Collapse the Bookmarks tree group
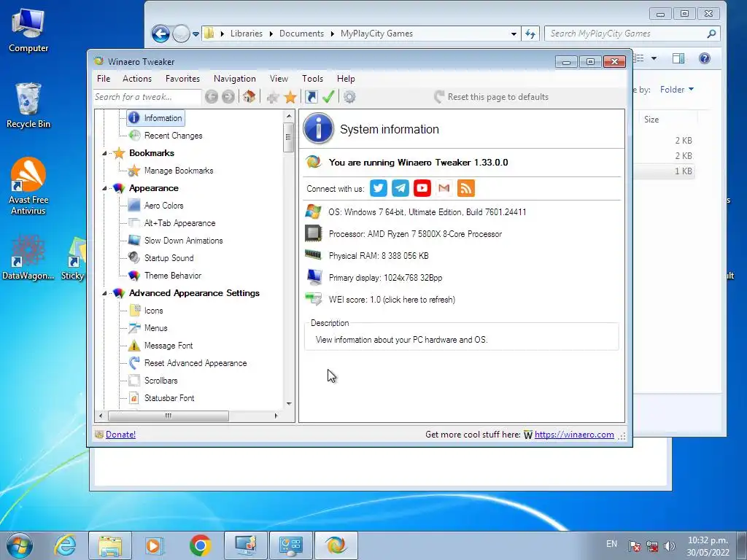Screen dimensions: 747x560 tap(104, 153)
